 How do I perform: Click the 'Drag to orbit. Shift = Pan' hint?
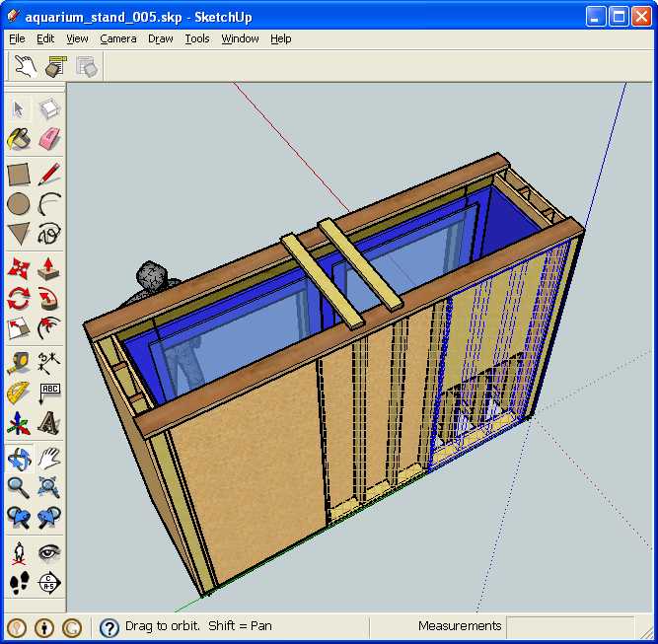point(198,626)
